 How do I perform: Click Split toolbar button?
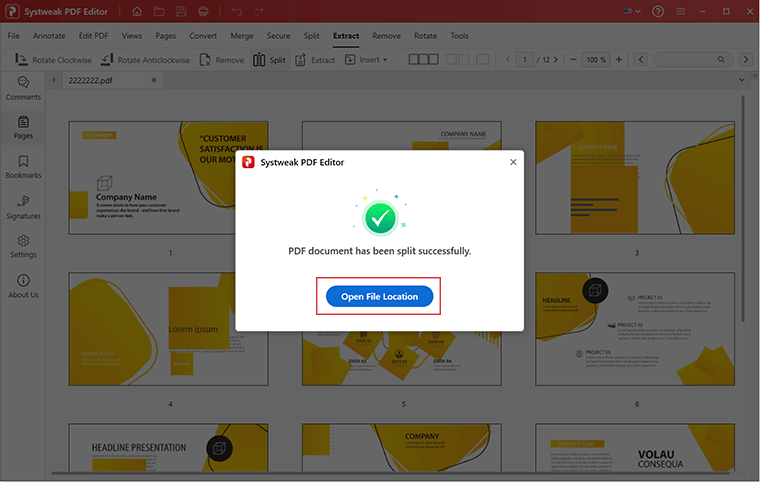pos(269,60)
